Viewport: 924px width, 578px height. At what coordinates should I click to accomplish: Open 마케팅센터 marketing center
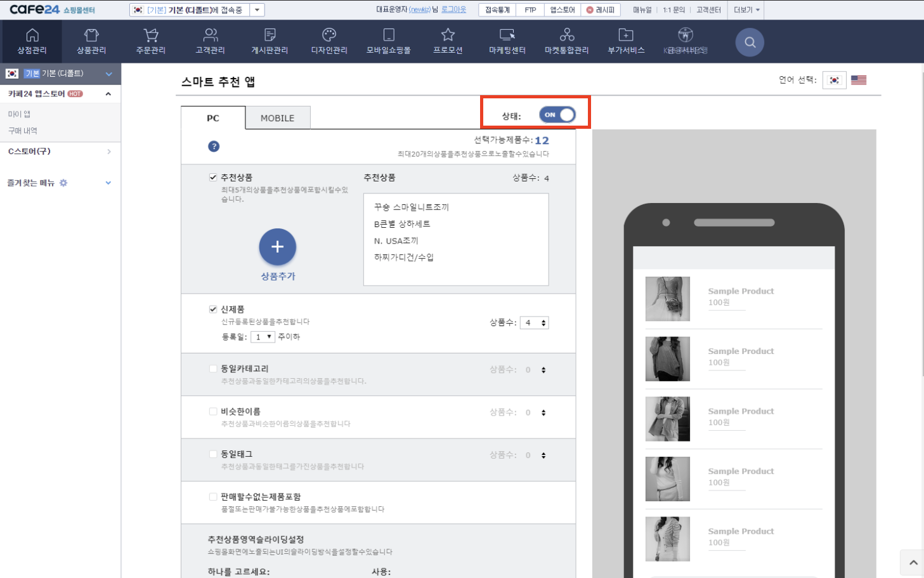pyautogui.click(x=507, y=41)
